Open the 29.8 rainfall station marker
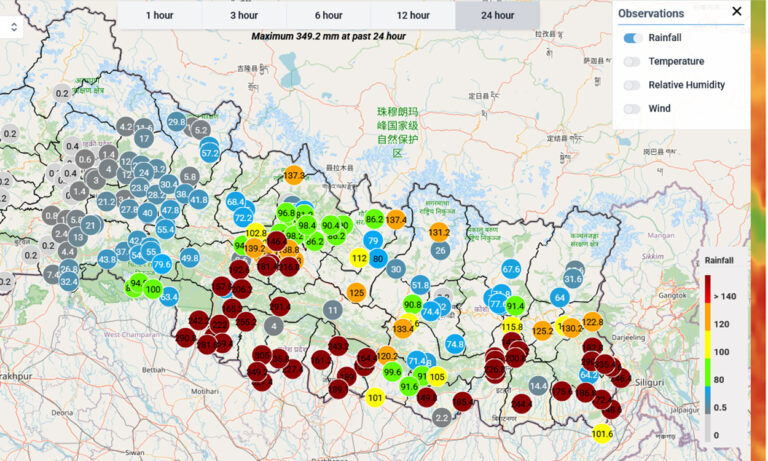The width and height of the screenshot is (768, 461). point(177,122)
